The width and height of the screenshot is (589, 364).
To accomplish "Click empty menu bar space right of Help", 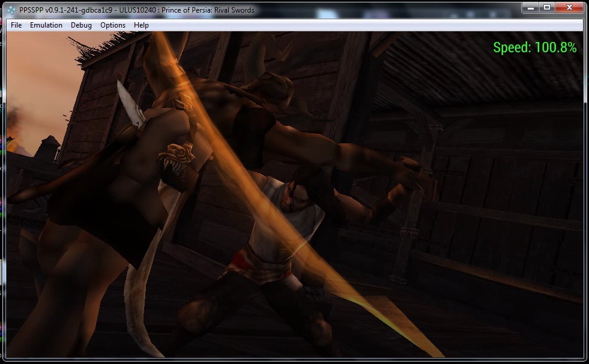I will (x=360, y=25).
